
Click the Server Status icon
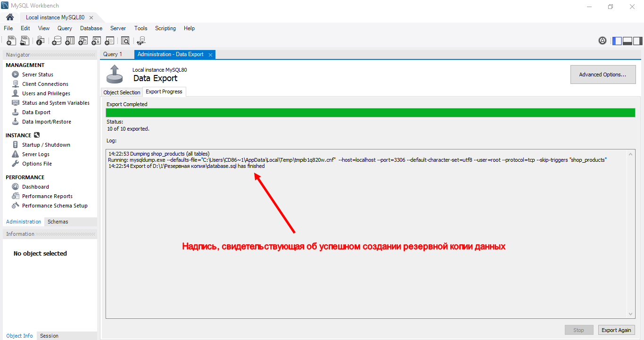point(15,75)
